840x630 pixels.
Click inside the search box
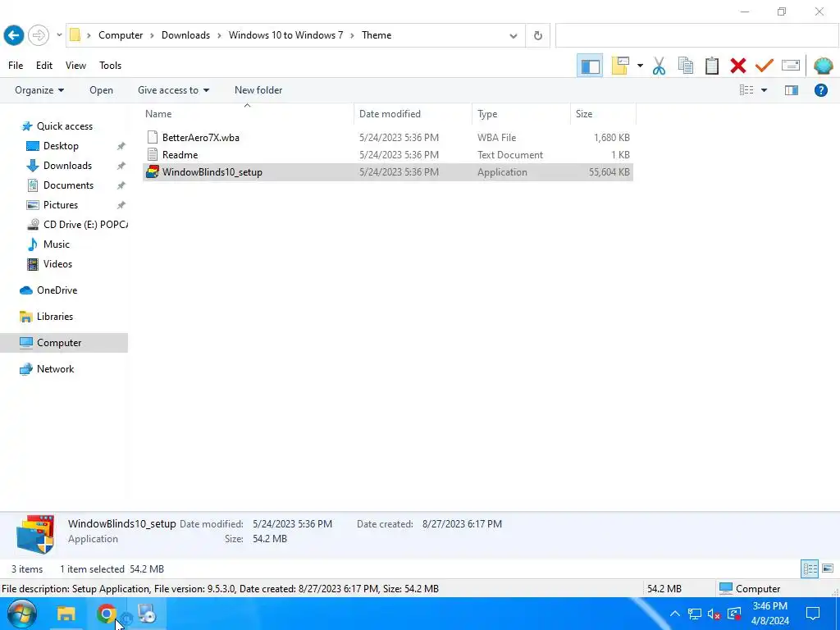pos(696,36)
